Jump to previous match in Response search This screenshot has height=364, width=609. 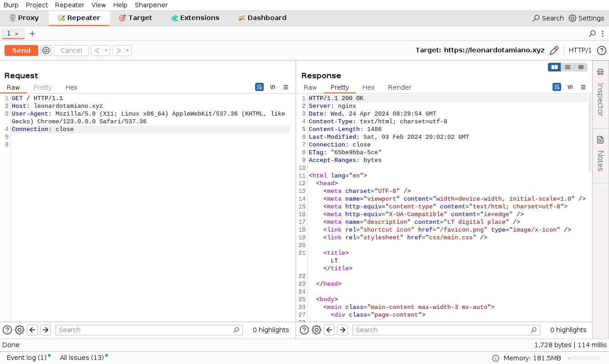(329, 330)
